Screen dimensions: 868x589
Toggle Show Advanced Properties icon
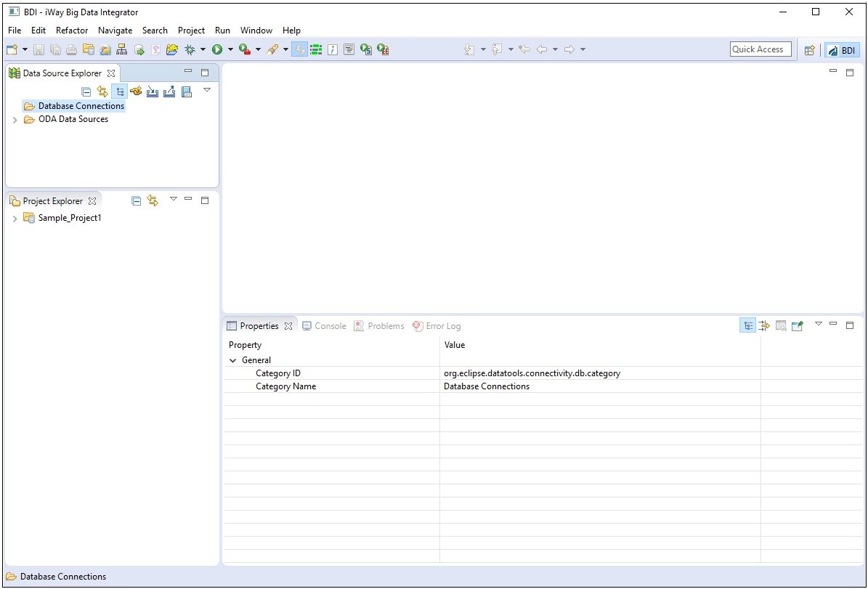(x=764, y=325)
